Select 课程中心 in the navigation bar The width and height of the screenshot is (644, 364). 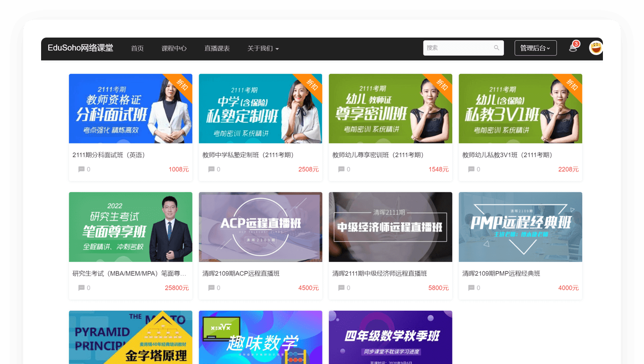174,49
